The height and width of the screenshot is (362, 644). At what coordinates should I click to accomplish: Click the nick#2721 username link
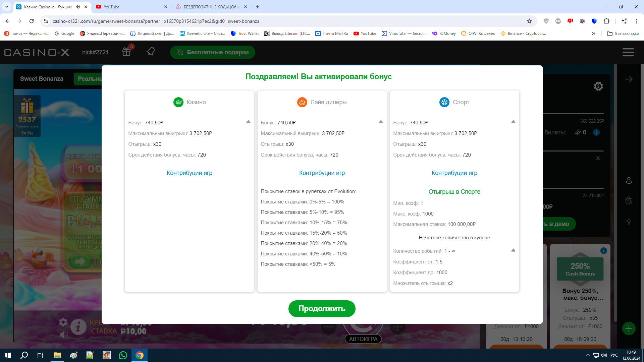point(96,52)
